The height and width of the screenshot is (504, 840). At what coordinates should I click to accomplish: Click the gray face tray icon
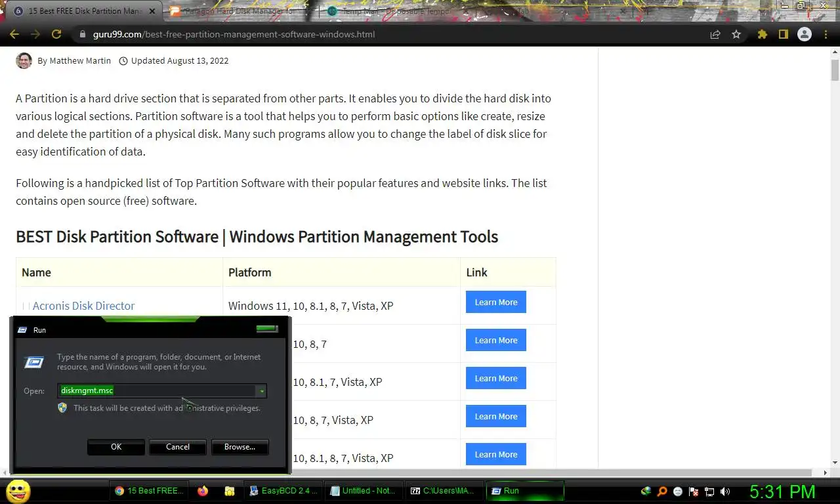[x=678, y=491]
